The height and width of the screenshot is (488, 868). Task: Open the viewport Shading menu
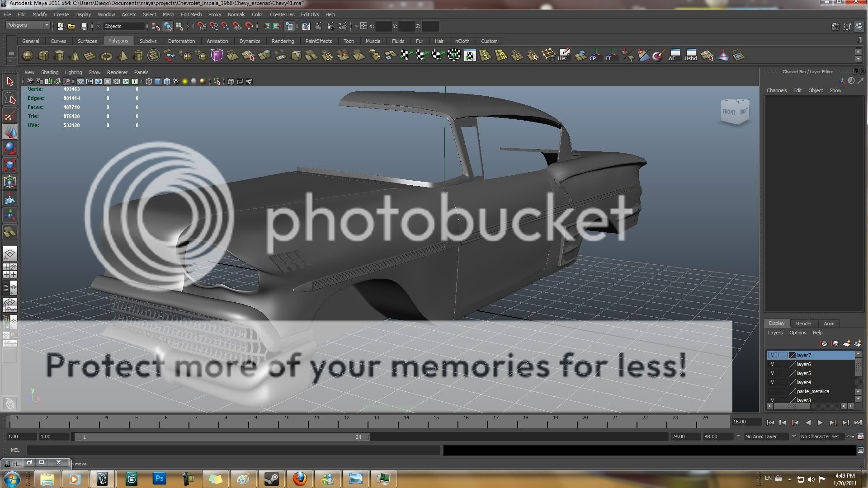[x=50, y=72]
